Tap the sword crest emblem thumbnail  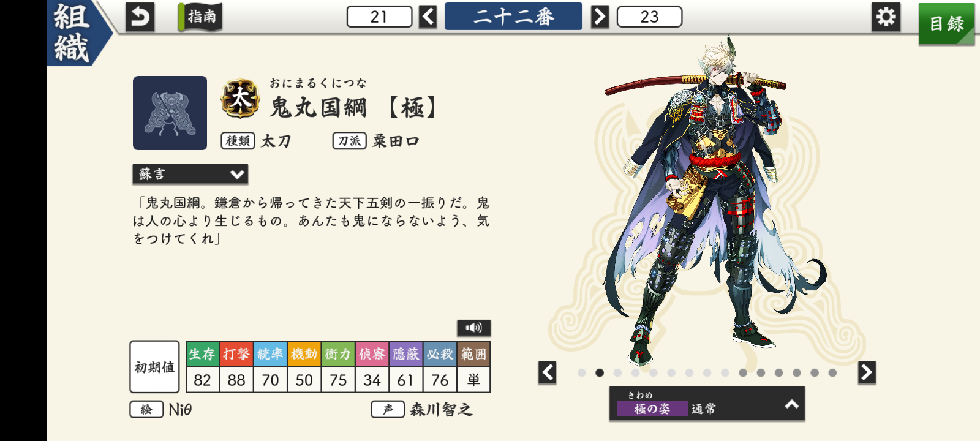170,113
